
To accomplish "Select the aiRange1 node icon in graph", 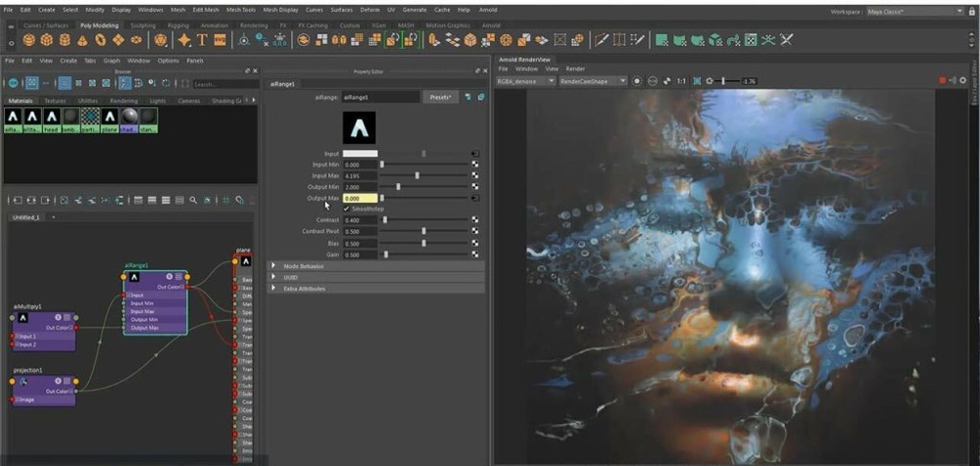I will click(x=136, y=276).
